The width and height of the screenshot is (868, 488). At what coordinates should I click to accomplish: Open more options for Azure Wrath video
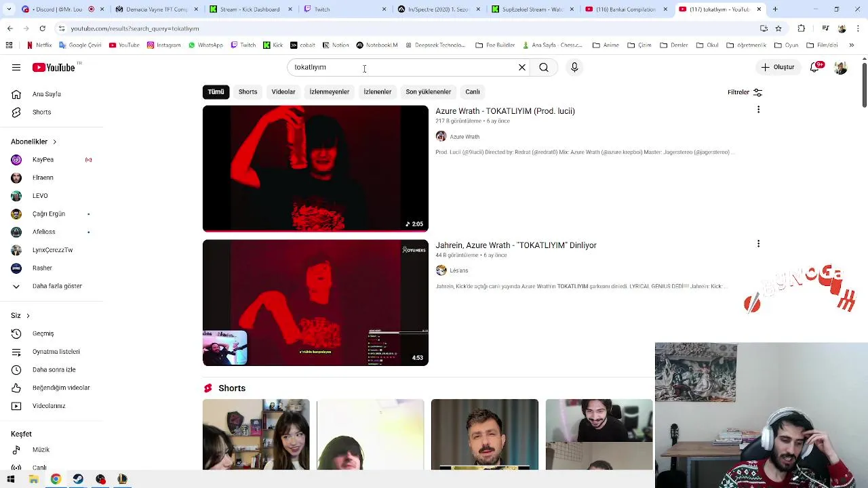(758, 110)
